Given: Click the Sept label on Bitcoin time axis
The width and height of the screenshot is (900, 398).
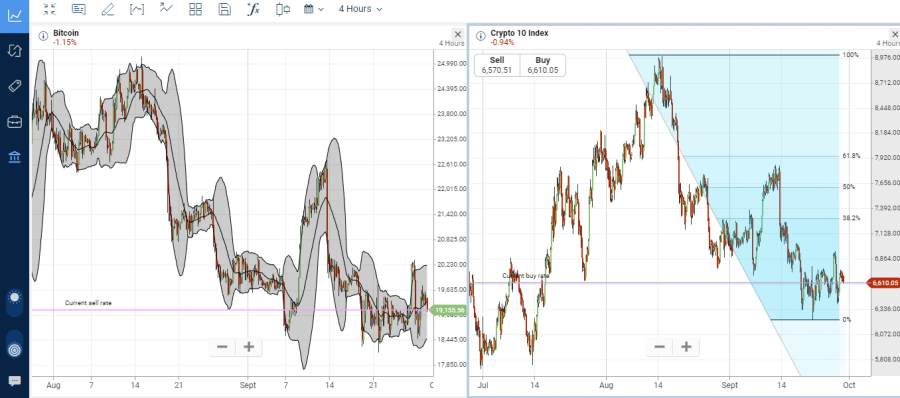Looking at the screenshot, I should (248, 385).
